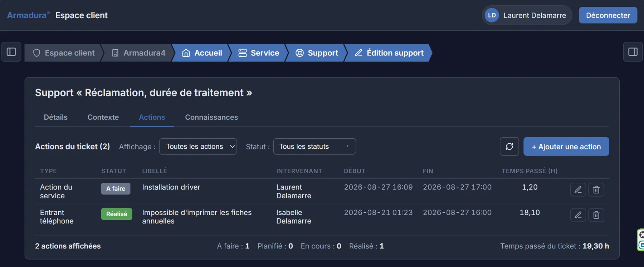Click the Temps passé du ticket total
Screen dimensions: 644x267
[555, 246]
